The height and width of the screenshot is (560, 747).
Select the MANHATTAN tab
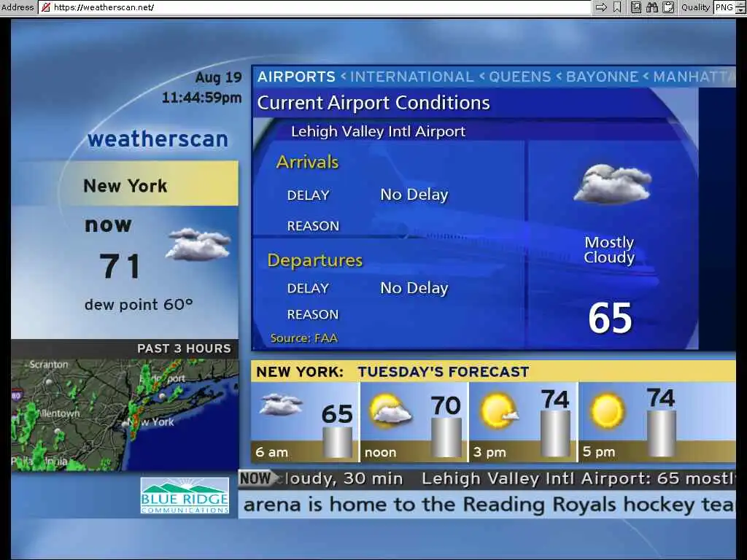pos(694,77)
